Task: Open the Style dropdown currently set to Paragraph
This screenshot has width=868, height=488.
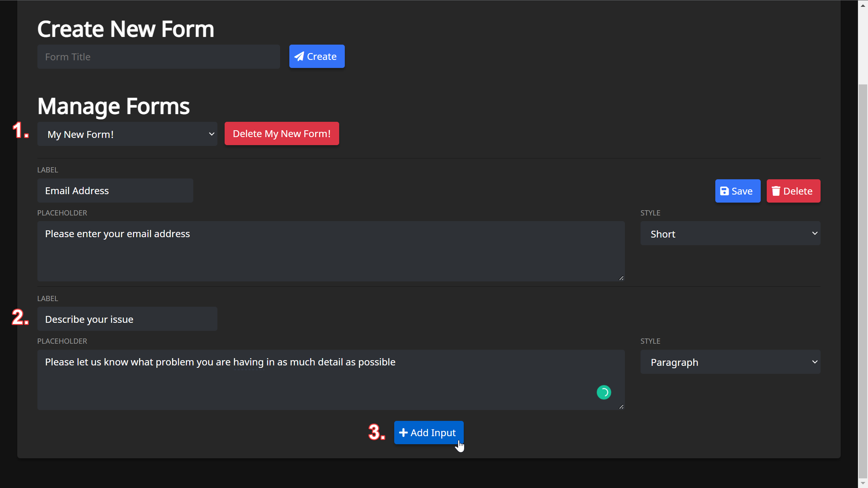Action: (730, 362)
